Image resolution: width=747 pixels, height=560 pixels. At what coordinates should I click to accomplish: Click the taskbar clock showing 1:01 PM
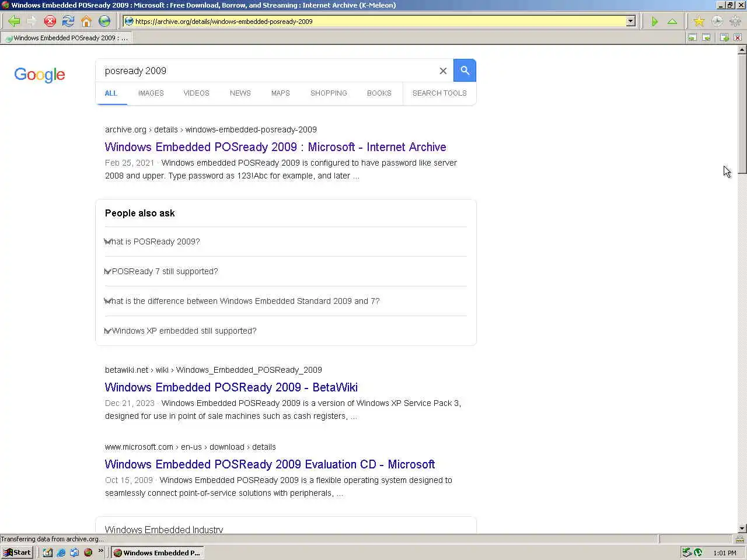pos(724,553)
